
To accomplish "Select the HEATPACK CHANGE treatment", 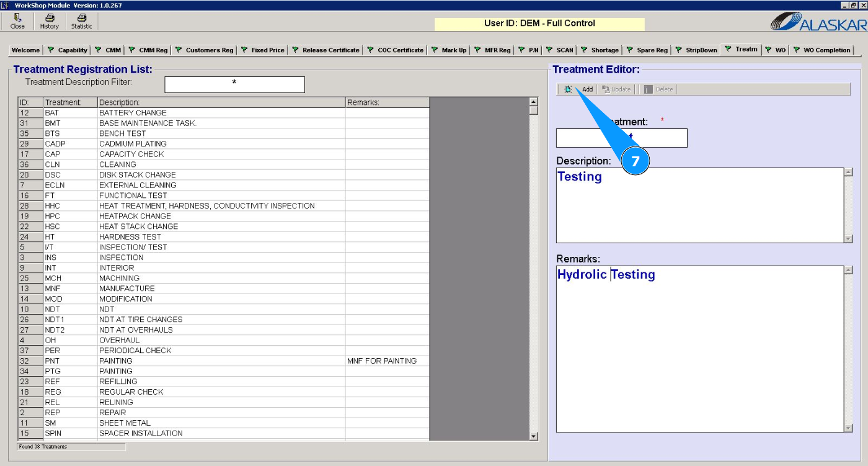I will pos(223,216).
